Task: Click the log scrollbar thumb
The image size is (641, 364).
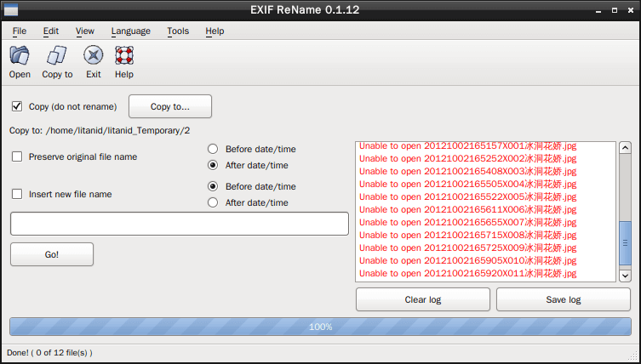Action: pos(625,243)
